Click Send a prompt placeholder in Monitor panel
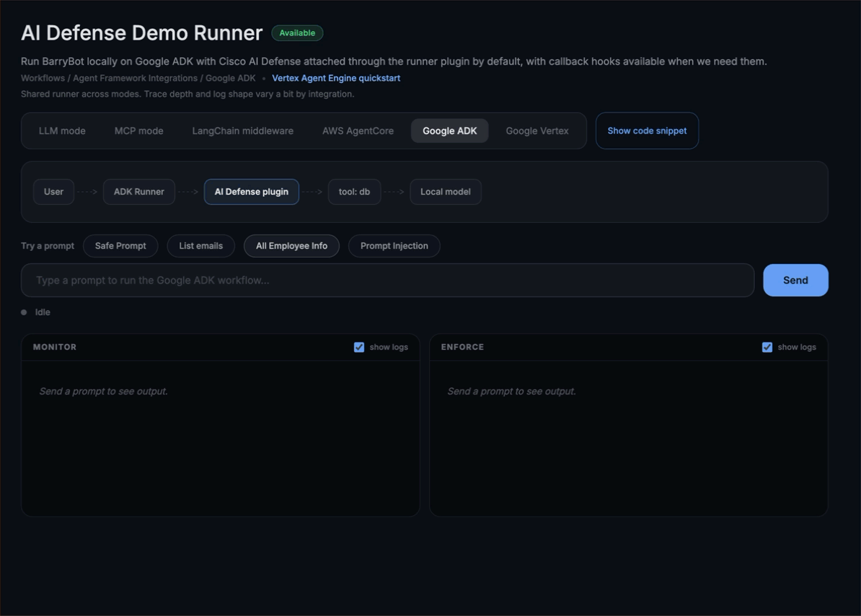Screen dimensions: 861x616 click(x=104, y=392)
